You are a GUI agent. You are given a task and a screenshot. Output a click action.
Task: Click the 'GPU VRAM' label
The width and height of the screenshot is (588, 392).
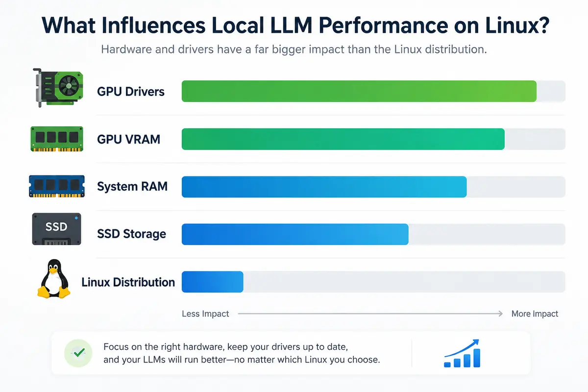[x=129, y=139]
